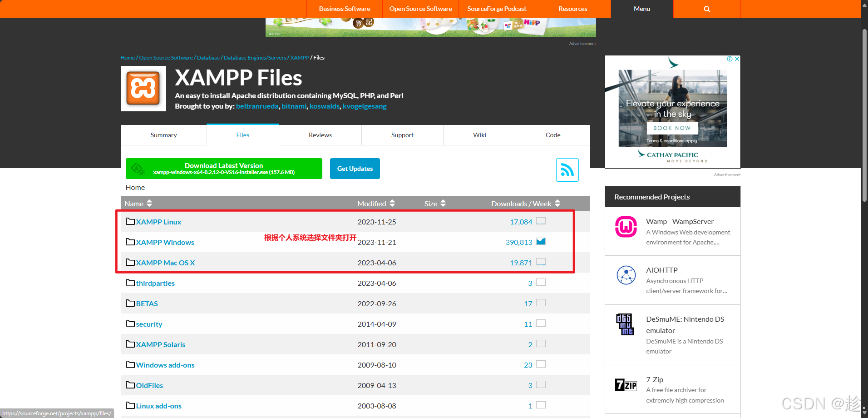The image size is (868, 418).
Task: Click the XAMPP Solaris folder icon
Action: (130, 344)
